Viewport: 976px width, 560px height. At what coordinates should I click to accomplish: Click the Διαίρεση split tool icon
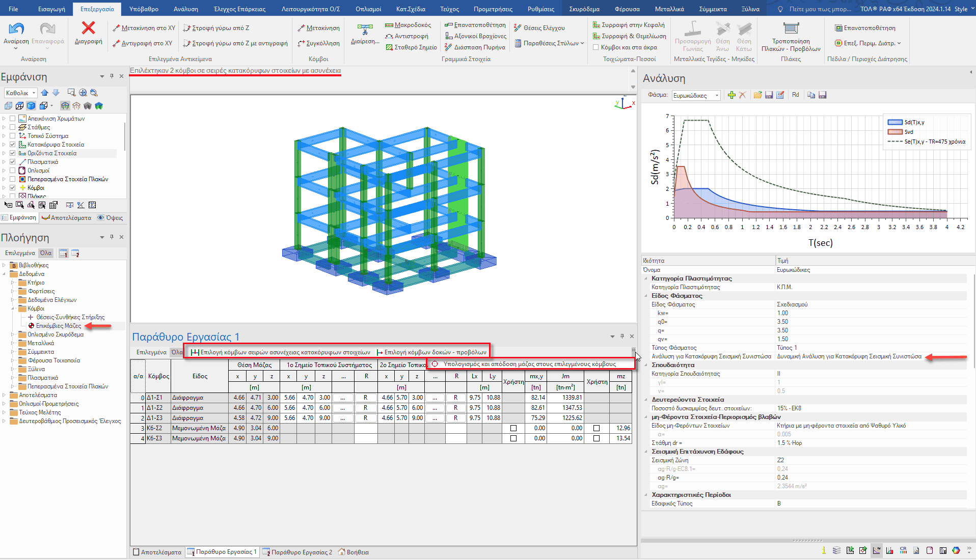[x=365, y=30]
